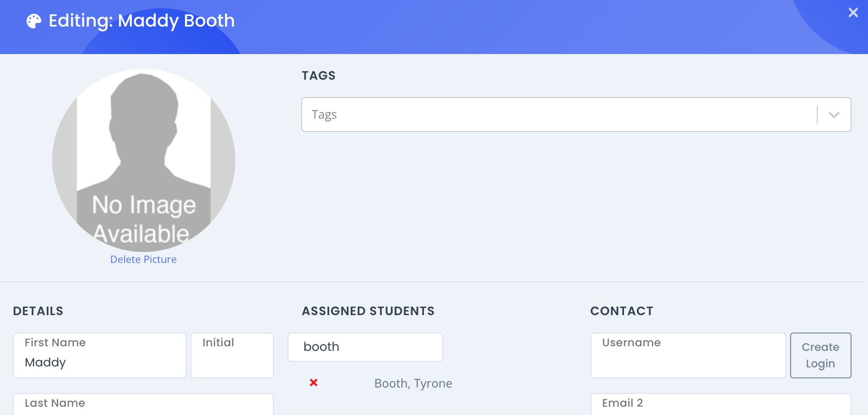Click the DETAILS section heading
This screenshot has height=415, width=868.
(38, 311)
